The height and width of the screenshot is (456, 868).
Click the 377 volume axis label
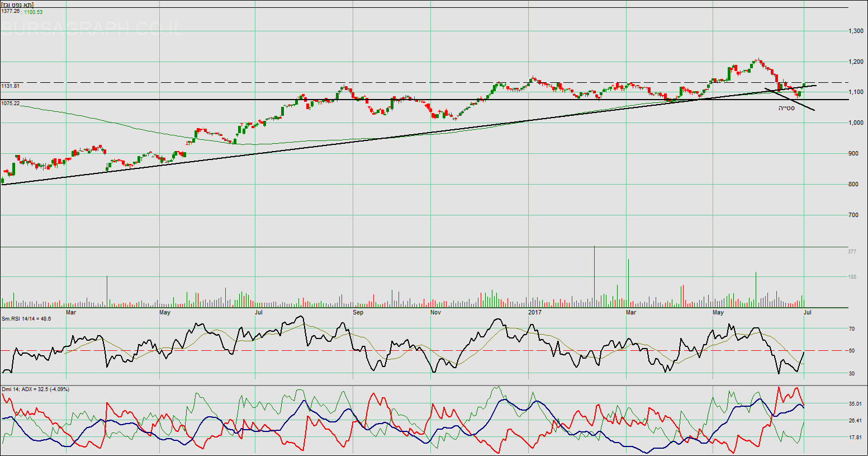tap(852, 252)
